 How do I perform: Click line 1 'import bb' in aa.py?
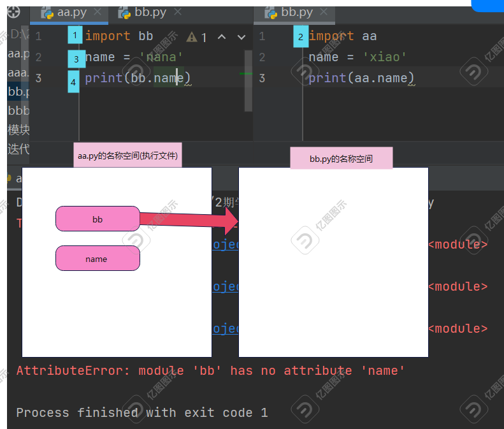[x=119, y=36]
